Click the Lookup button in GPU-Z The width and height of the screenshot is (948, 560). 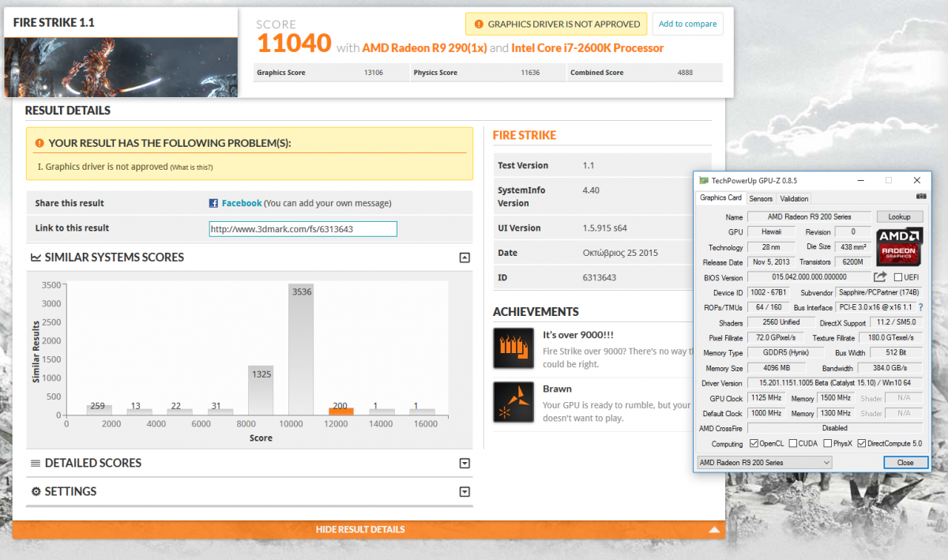(x=900, y=216)
